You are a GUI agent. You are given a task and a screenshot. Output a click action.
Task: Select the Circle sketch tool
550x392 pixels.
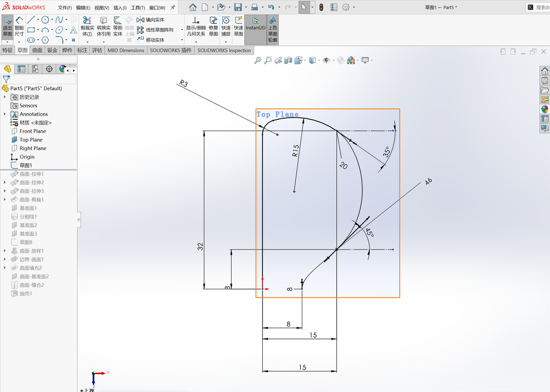click(x=45, y=20)
